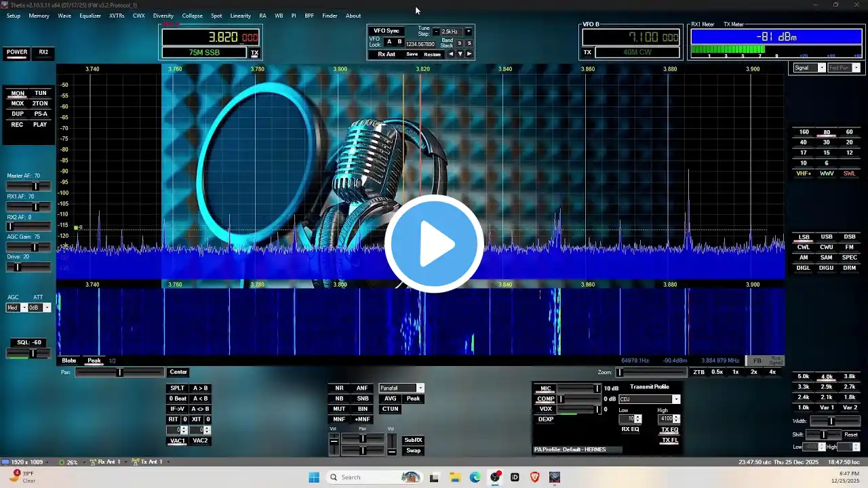Increase tune step with plus button
This screenshot has width=868, height=488.
(468, 31)
